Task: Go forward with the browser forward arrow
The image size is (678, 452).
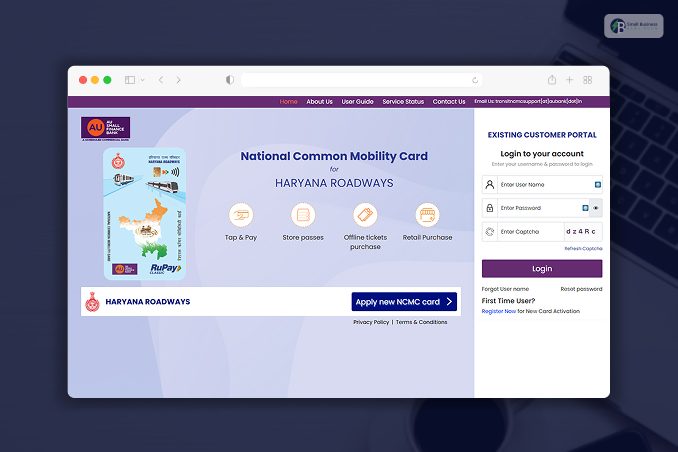Action: click(x=178, y=80)
